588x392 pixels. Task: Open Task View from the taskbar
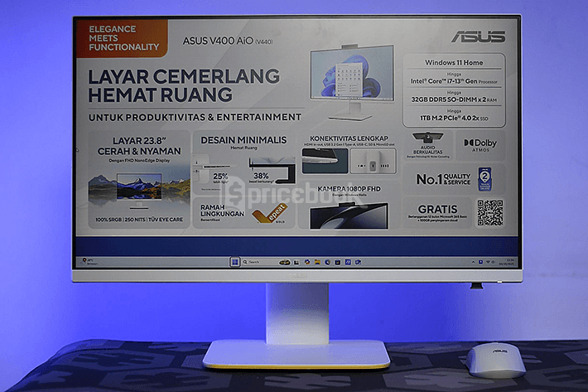[x=296, y=262]
